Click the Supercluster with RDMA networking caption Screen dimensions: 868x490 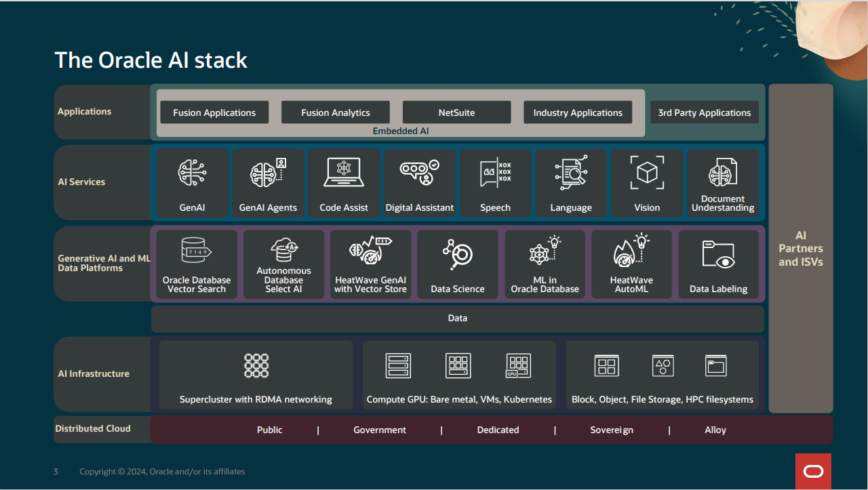(256, 399)
